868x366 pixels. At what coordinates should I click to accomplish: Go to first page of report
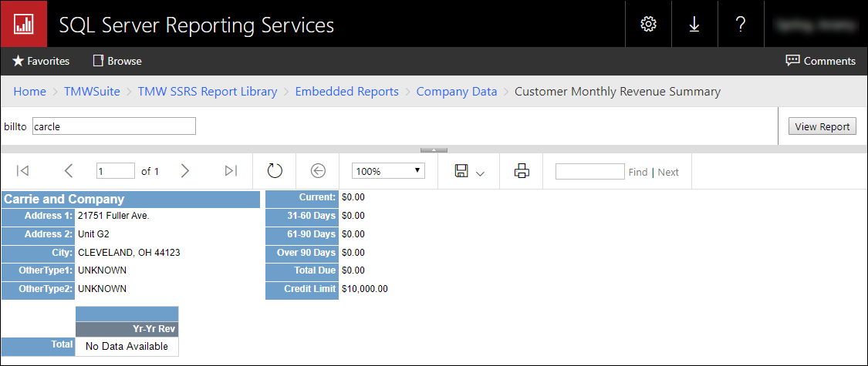(x=22, y=171)
